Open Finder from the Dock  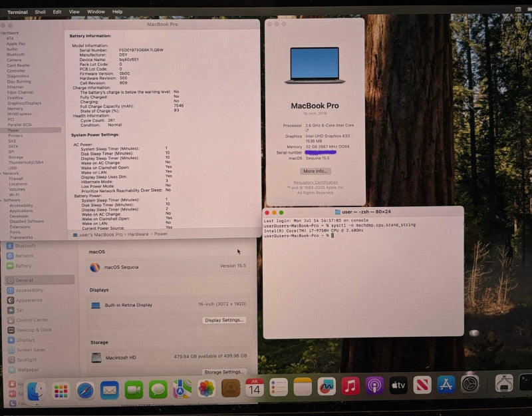[x=37, y=391]
